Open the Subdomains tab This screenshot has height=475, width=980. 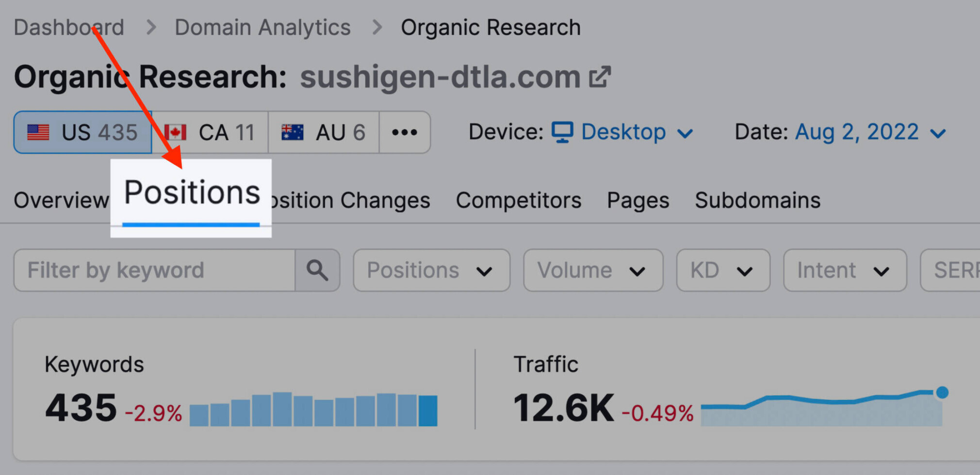(x=757, y=200)
